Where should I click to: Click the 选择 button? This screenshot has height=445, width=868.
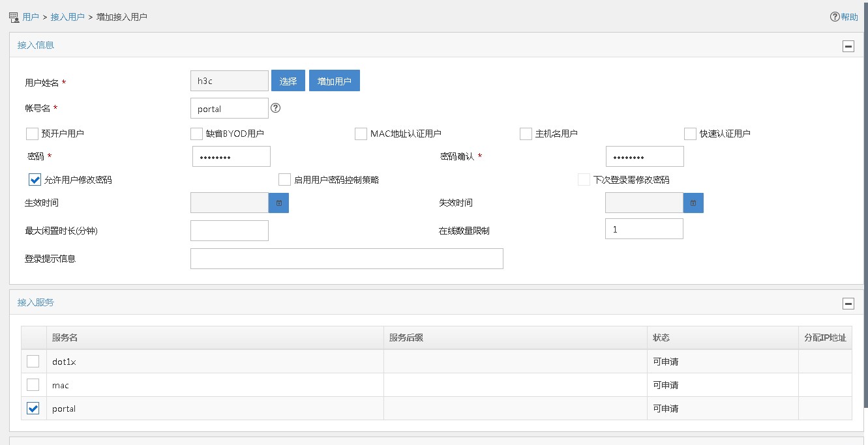tap(288, 81)
